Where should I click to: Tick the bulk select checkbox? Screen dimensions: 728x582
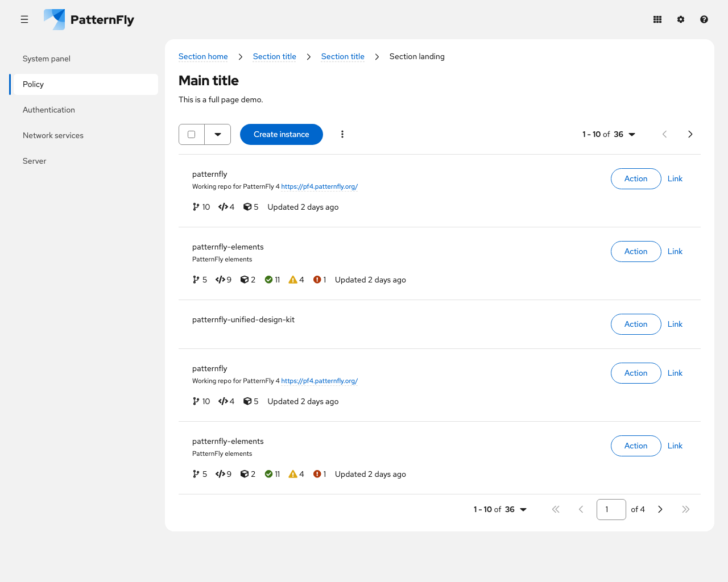[x=192, y=134]
